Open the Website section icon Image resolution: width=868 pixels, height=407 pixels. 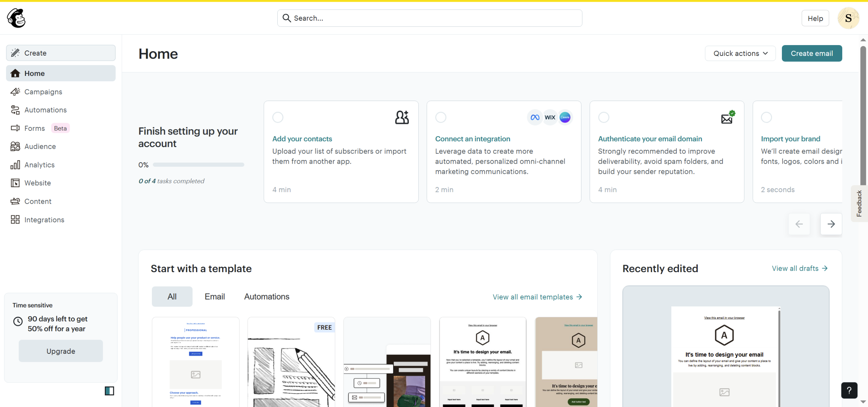pyautogui.click(x=15, y=183)
